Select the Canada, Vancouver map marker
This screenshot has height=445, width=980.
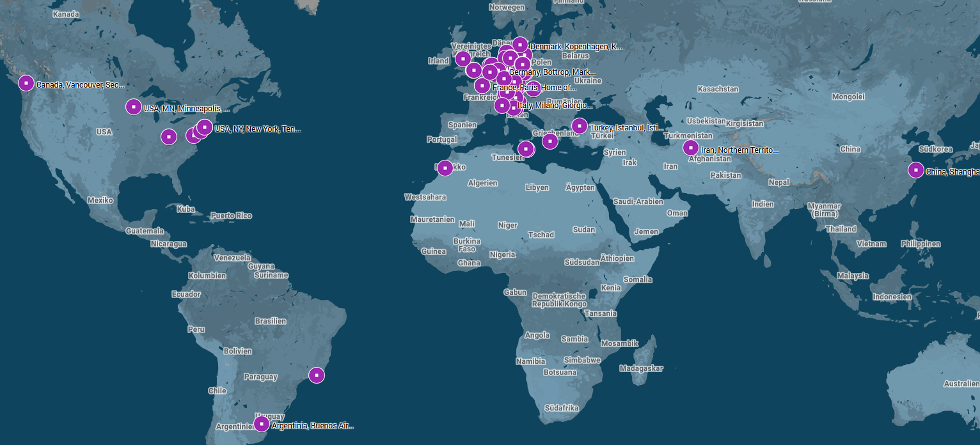[x=26, y=82]
